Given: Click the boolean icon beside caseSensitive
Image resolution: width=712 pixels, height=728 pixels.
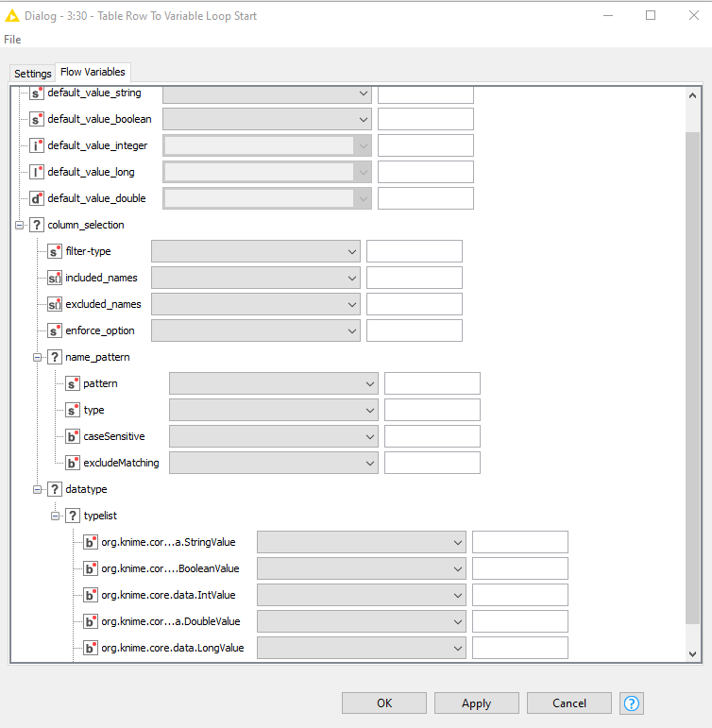Looking at the screenshot, I should click(x=73, y=437).
